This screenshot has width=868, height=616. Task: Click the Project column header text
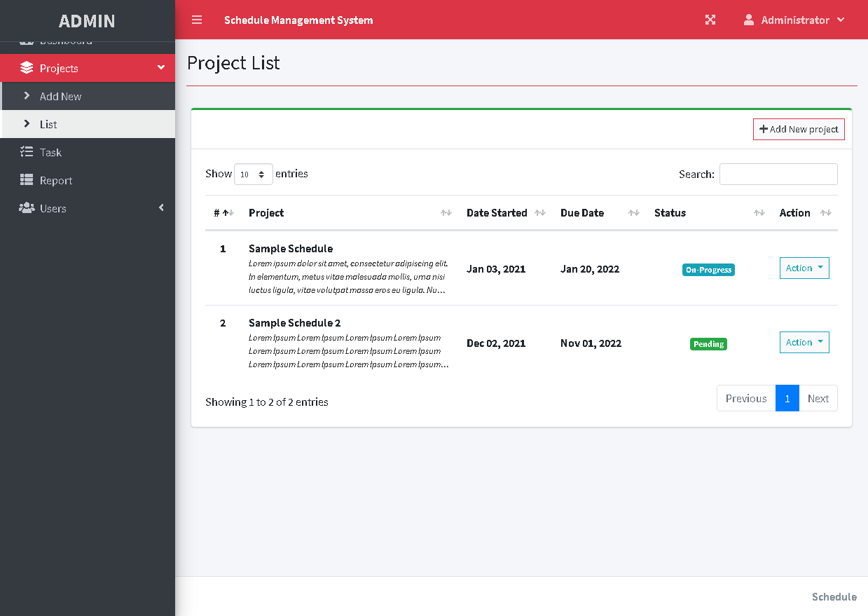click(266, 213)
